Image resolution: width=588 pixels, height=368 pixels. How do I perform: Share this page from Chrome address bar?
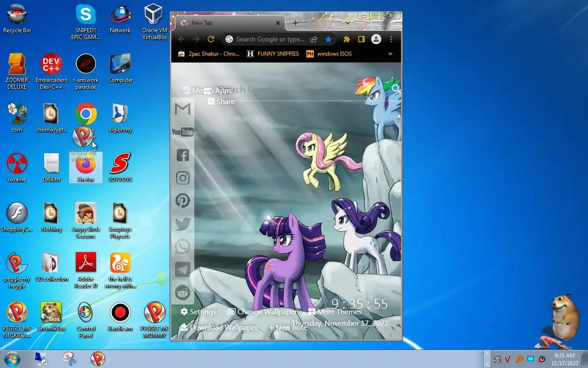[314, 40]
